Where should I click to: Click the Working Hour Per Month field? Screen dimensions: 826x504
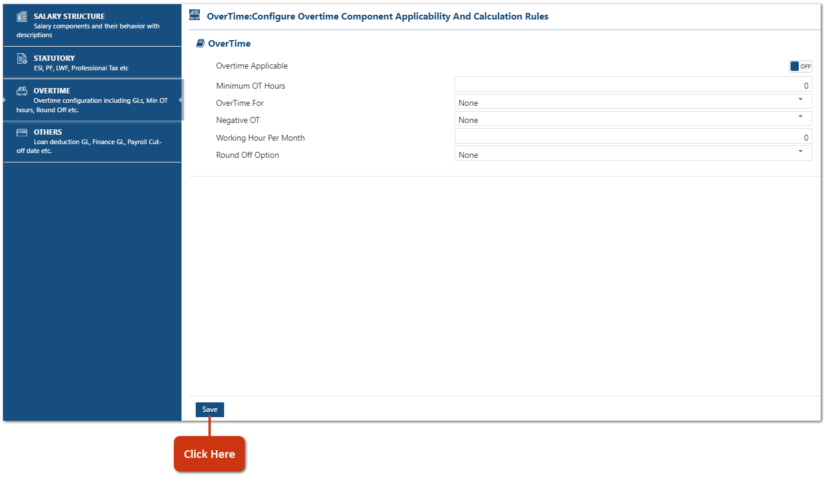pos(633,137)
